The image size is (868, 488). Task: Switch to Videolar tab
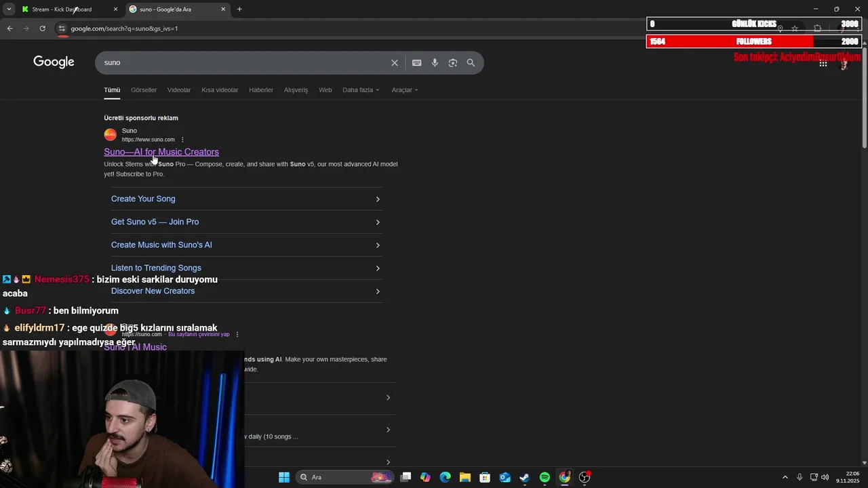(x=179, y=90)
